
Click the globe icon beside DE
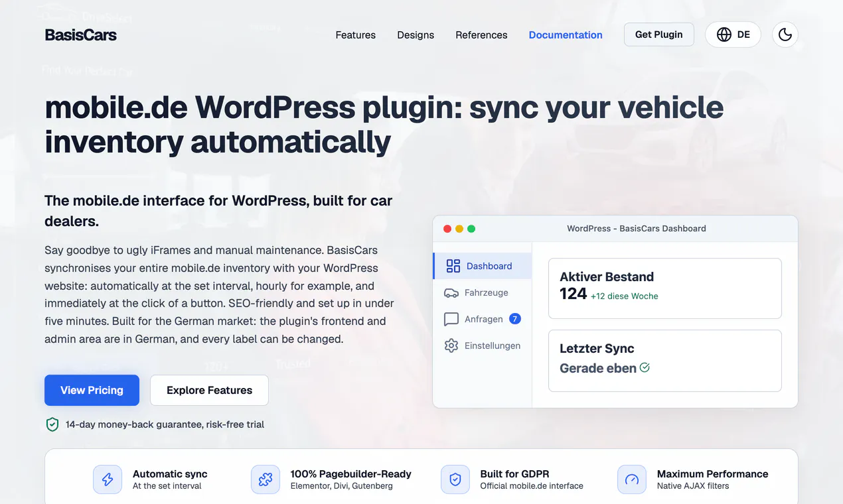point(724,34)
